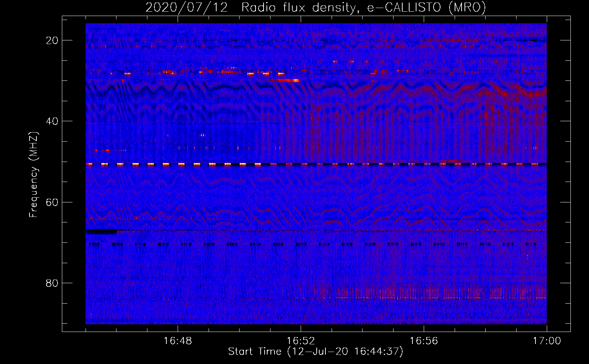This screenshot has height=364, width=589.
Task: Click the 60 MHz frequency tick label
Action: tap(52, 202)
